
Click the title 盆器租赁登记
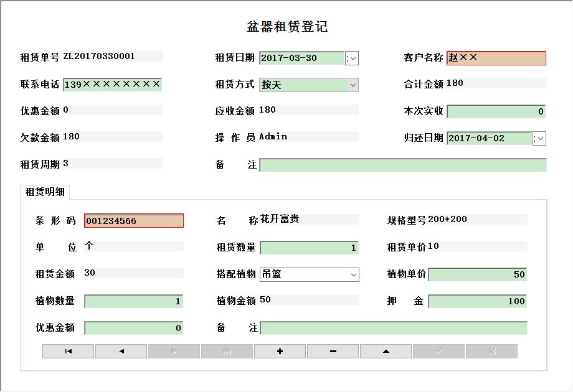coord(287,27)
